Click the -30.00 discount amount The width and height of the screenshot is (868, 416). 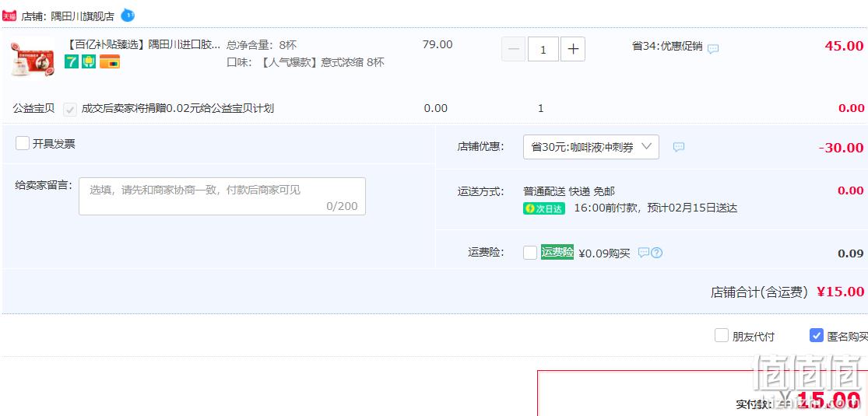pos(841,148)
